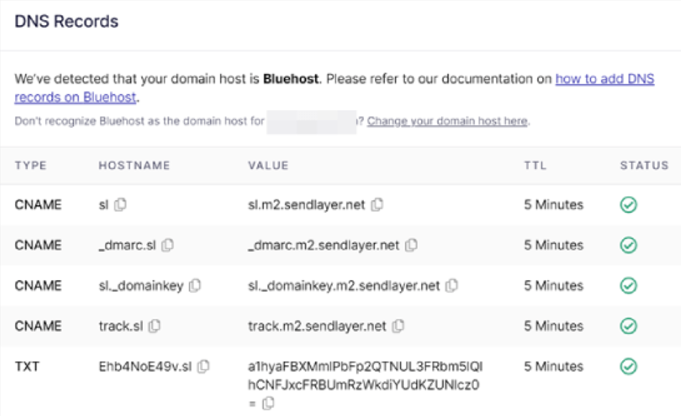Click status checkmark for sl CNAME row
Viewport: 681px width, 416px height.
628,205
